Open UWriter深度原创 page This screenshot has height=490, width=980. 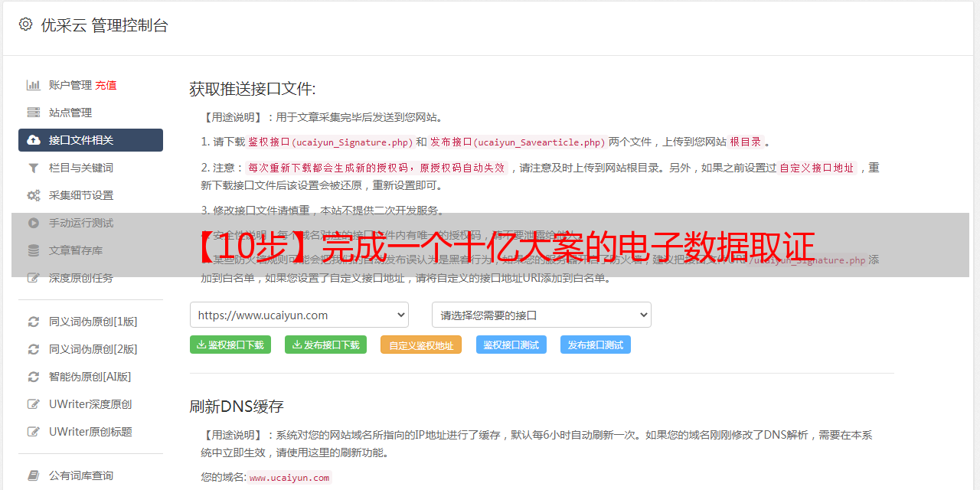90,404
